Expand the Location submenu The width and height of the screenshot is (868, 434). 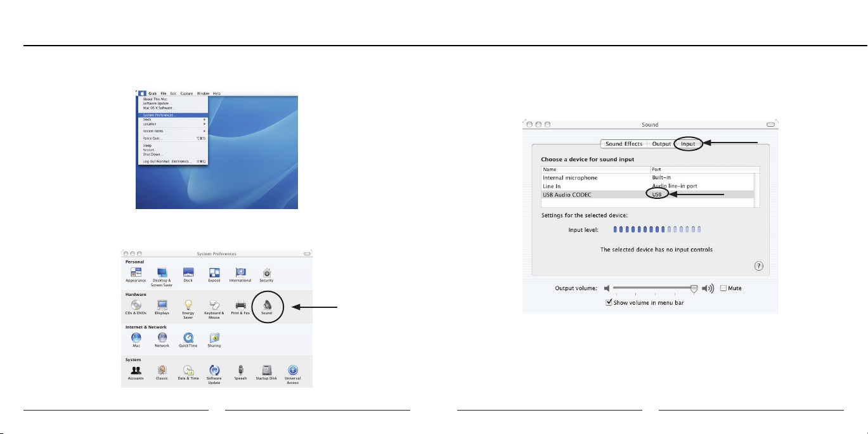click(173, 124)
